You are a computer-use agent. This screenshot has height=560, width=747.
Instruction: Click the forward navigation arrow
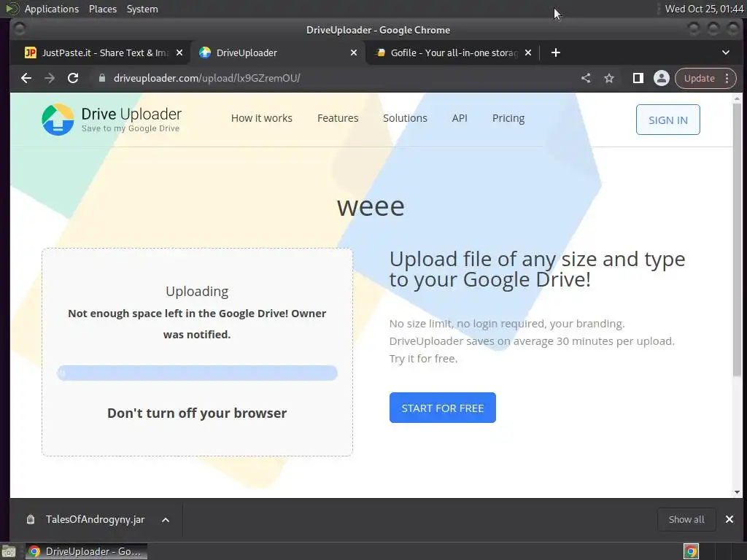[50, 78]
